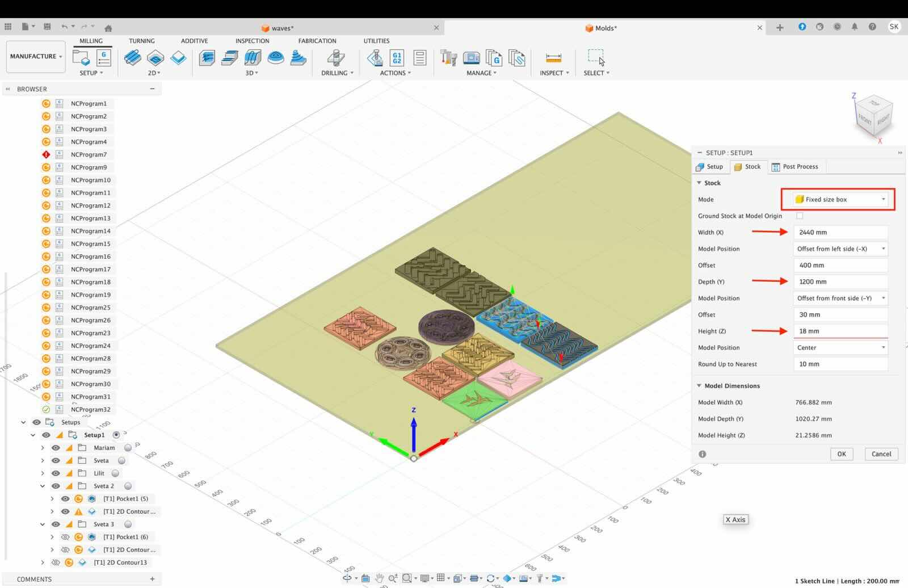Click the OK button in setup dialog
Image resolution: width=908 pixels, height=588 pixels.
841,454
